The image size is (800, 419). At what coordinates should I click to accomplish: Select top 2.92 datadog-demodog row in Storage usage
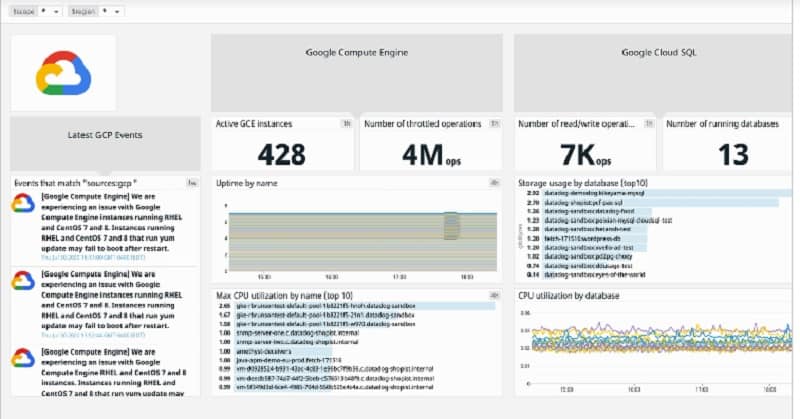[x=659, y=193]
